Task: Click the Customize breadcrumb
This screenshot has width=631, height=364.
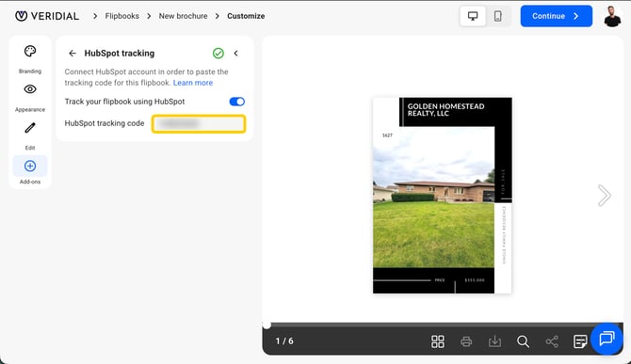Action: pos(246,16)
